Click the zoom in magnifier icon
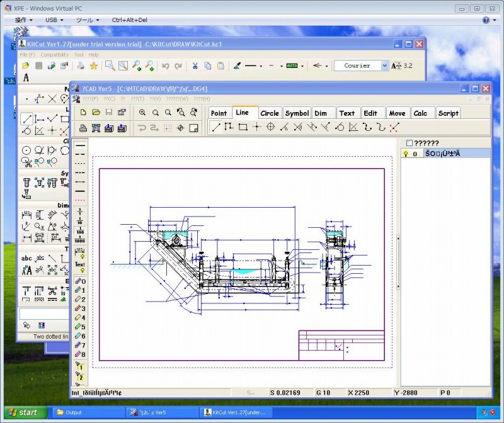This screenshot has width=504, height=423. pyautogui.click(x=142, y=112)
